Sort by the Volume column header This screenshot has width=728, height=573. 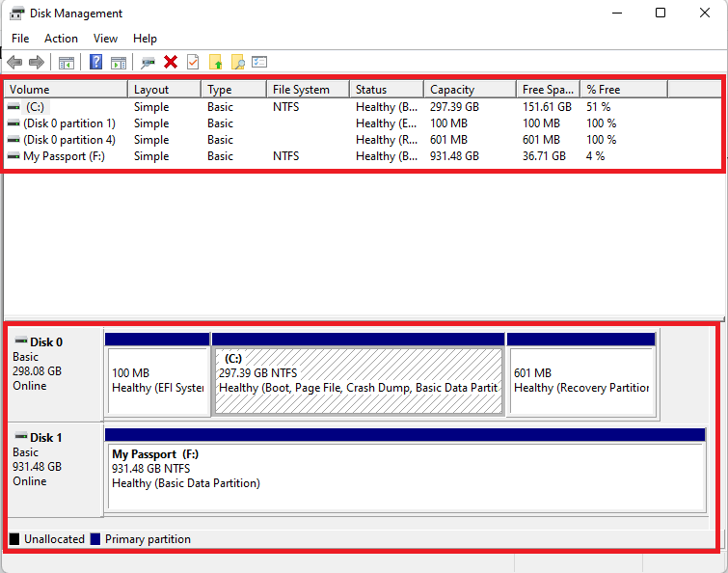[x=66, y=89]
